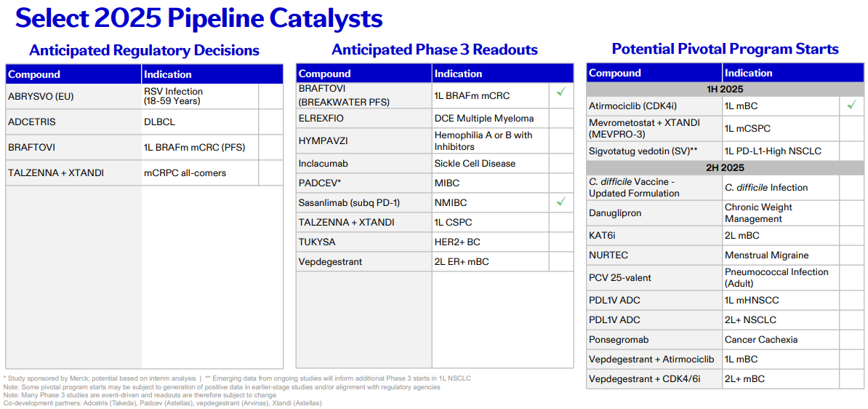This screenshot has width=868, height=409.
Task: Select the TUKYSA compound cell
Action: pos(364,242)
